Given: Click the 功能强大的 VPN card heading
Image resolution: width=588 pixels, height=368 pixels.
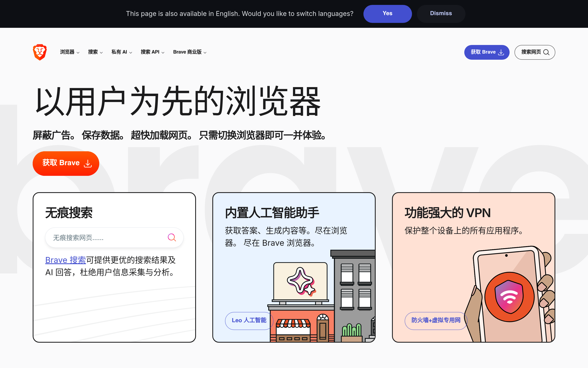Looking at the screenshot, I should (x=448, y=212).
